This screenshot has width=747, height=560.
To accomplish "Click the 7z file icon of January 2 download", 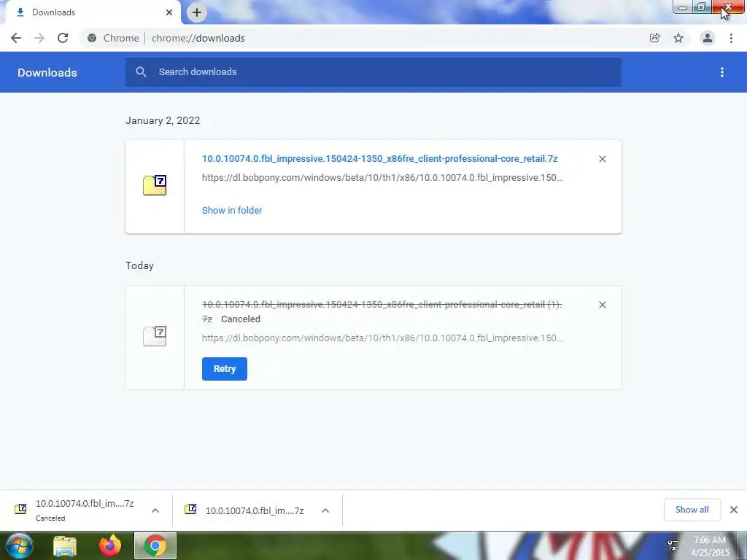I will coord(155,185).
